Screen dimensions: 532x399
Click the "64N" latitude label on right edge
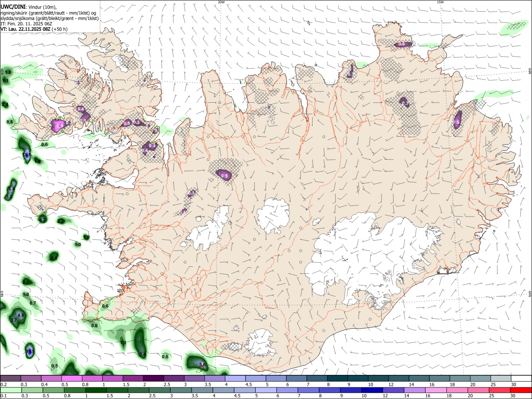point(530,294)
